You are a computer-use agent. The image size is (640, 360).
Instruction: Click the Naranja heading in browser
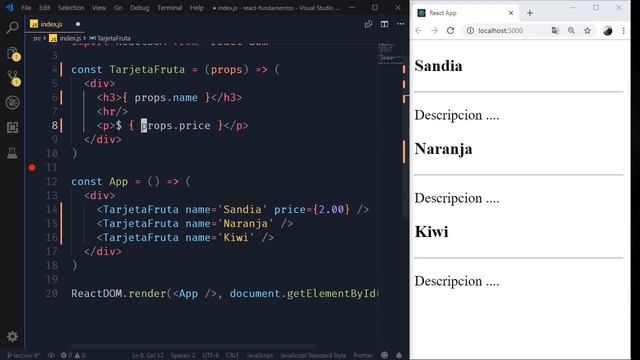[x=443, y=149]
